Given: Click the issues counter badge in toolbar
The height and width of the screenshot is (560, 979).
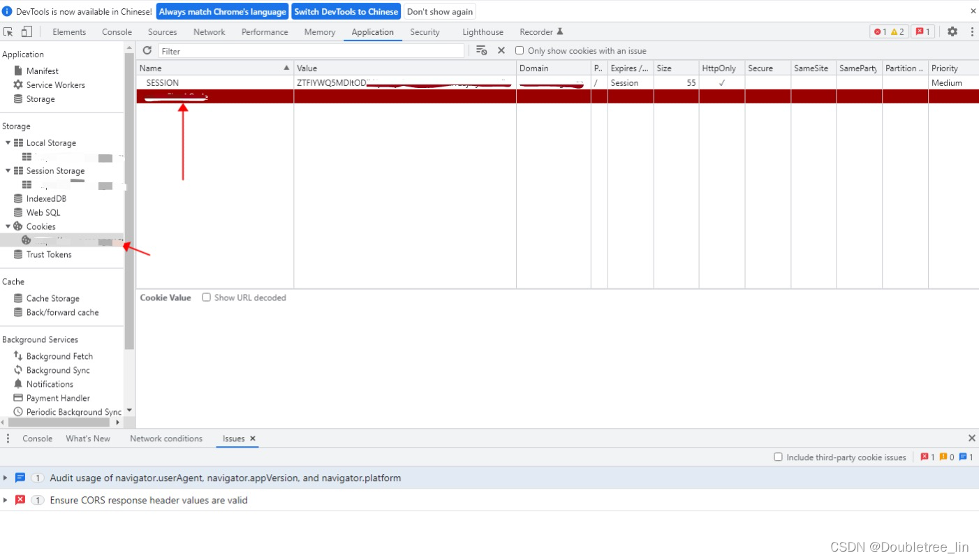Looking at the screenshot, I should [922, 31].
